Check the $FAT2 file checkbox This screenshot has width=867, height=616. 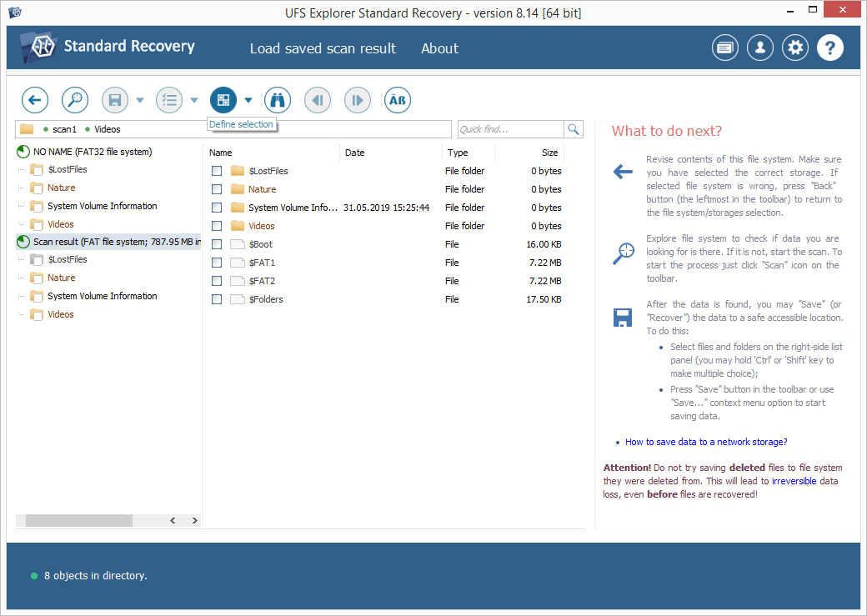pyautogui.click(x=217, y=280)
